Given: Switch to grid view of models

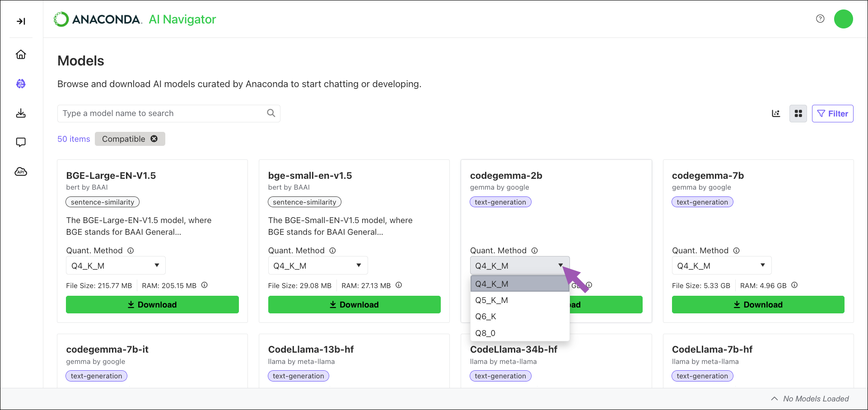Looking at the screenshot, I should click(x=798, y=113).
